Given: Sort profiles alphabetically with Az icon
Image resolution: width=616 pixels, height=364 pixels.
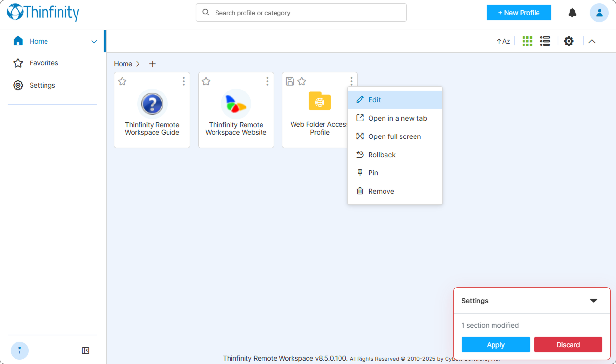Looking at the screenshot, I should coord(503,41).
